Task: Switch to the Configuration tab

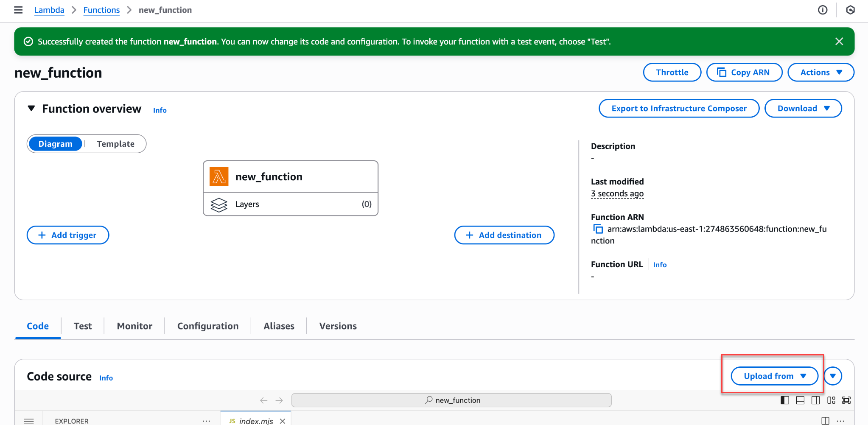Action: pos(207,326)
